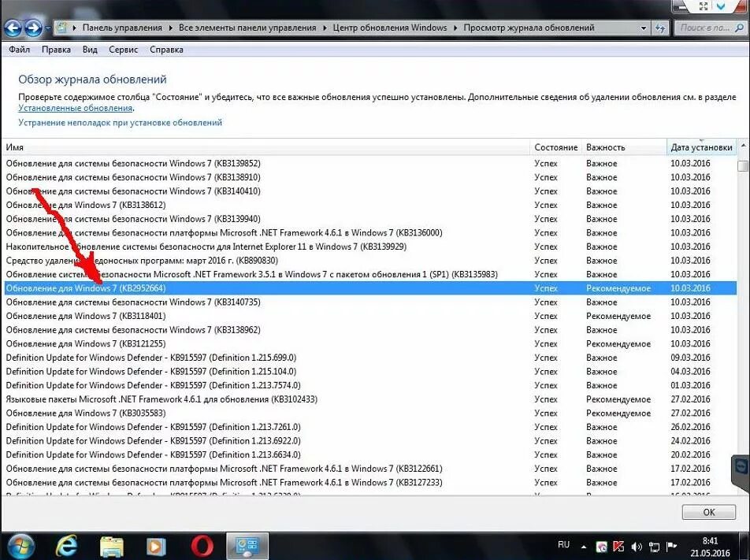
Task: Click the Control Panel icon in address bar
Action: point(61,28)
